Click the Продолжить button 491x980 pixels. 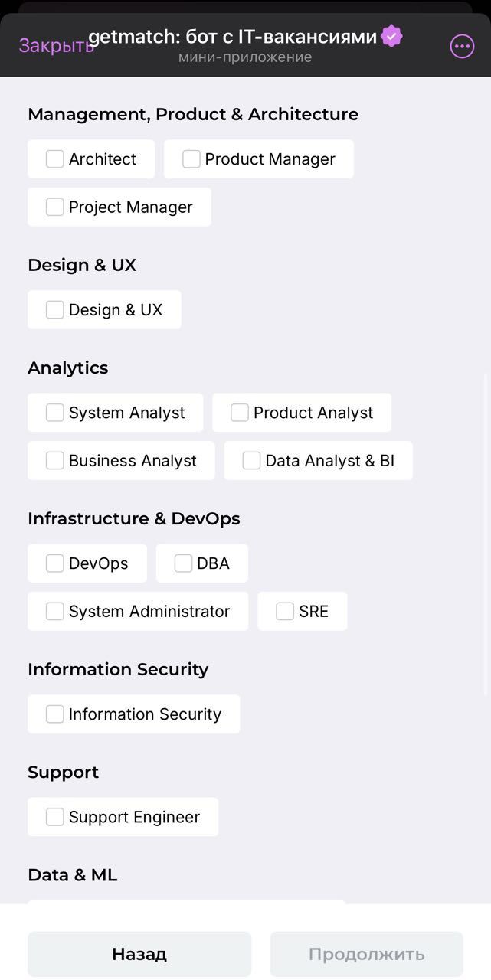(366, 954)
